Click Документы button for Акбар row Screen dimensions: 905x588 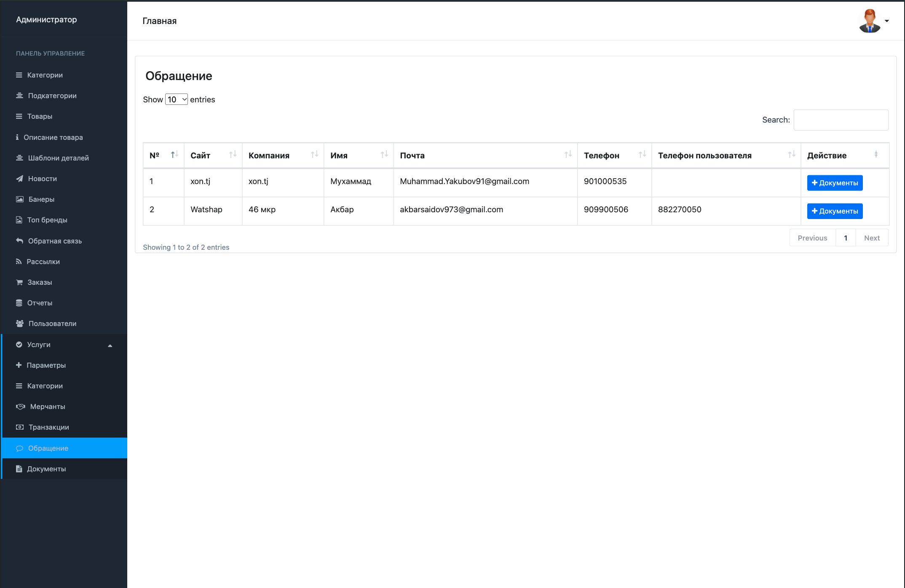[x=835, y=211]
